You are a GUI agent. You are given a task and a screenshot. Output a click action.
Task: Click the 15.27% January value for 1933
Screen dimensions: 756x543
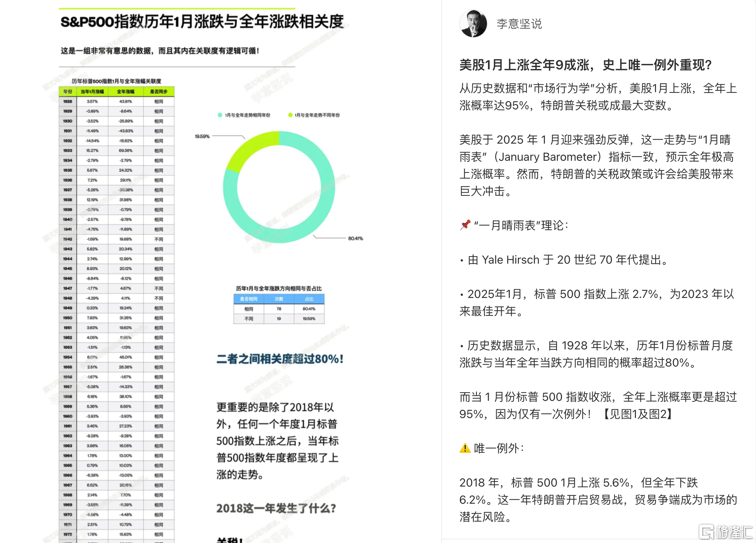point(92,150)
